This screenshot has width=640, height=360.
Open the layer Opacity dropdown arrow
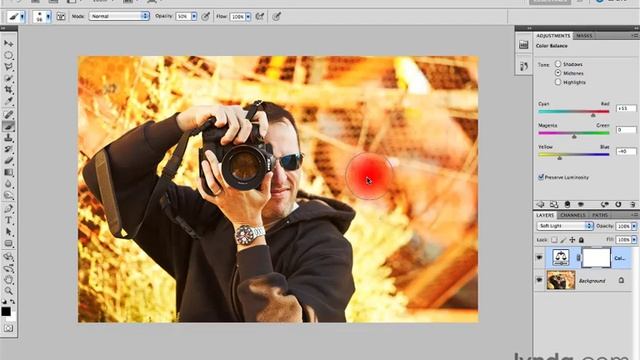tap(634, 226)
